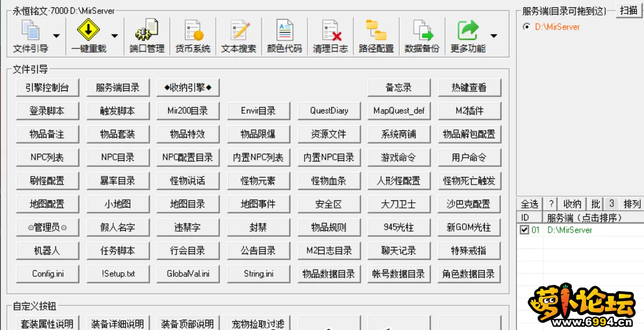Click the 批 button
The image size is (644, 330).
click(x=596, y=204)
